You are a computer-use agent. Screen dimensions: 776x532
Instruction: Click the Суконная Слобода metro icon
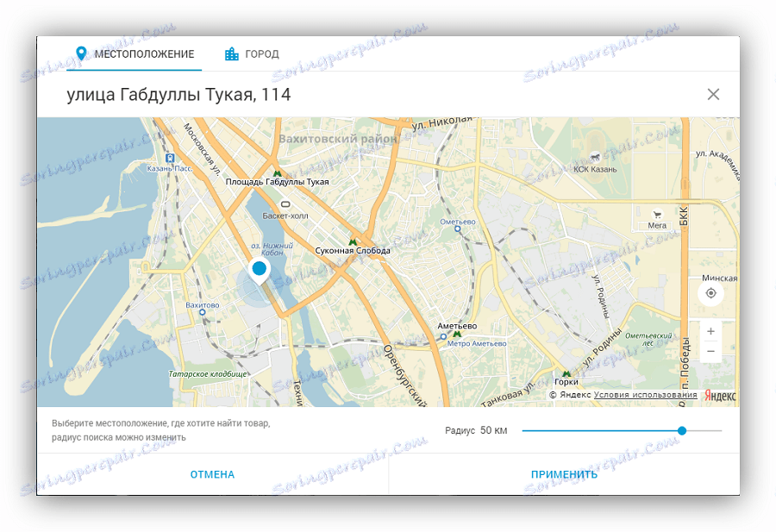pos(353,242)
